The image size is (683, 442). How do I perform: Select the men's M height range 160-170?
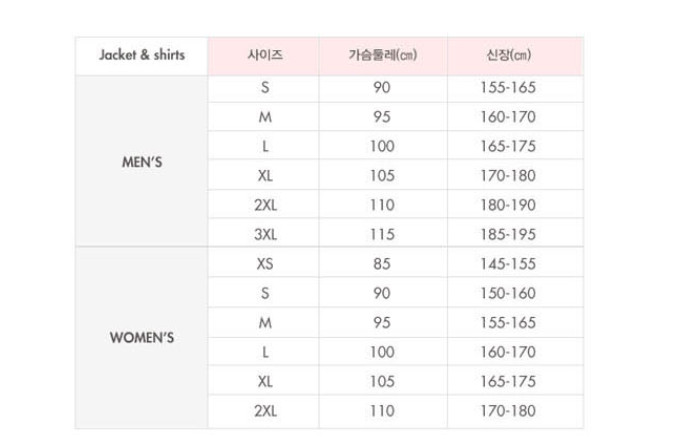[x=506, y=116]
